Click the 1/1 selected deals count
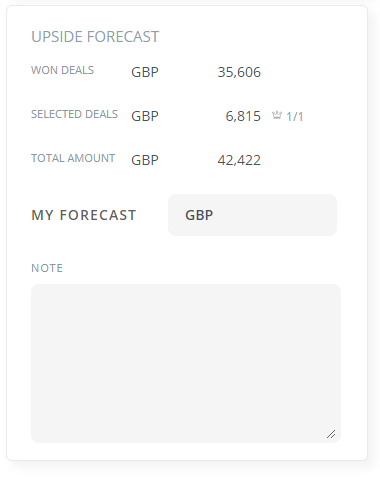 295,117
